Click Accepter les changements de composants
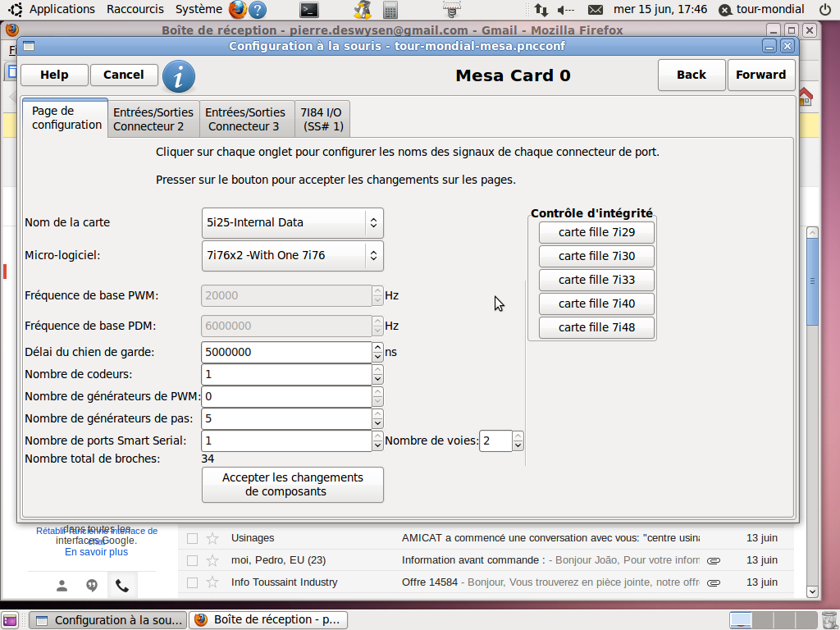 pyautogui.click(x=293, y=485)
